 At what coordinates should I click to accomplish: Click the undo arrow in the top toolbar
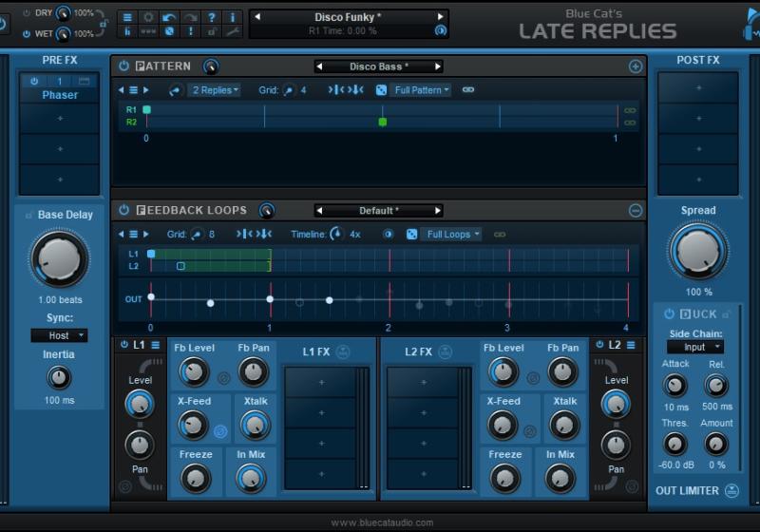(x=169, y=17)
